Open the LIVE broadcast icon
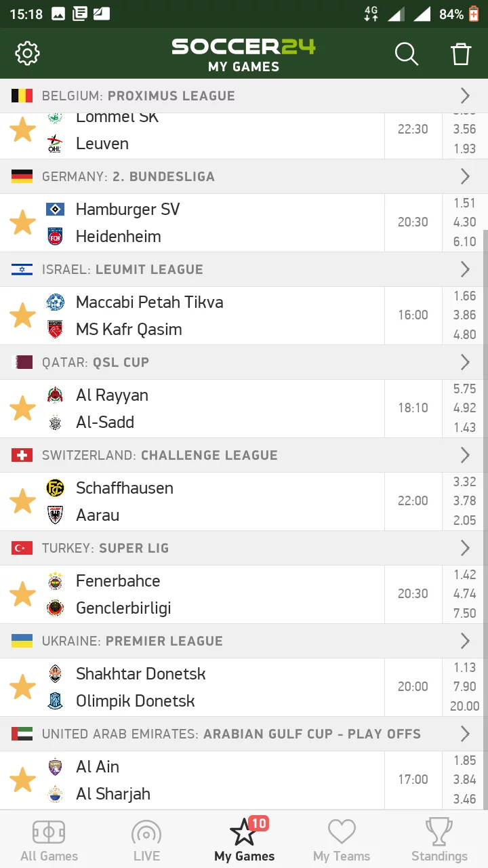 (x=146, y=832)
